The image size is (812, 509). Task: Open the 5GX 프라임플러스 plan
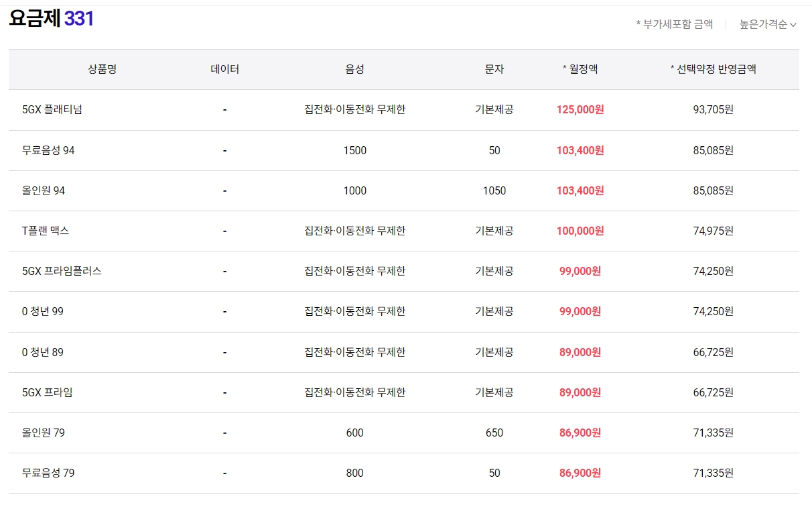coord(62,271)
